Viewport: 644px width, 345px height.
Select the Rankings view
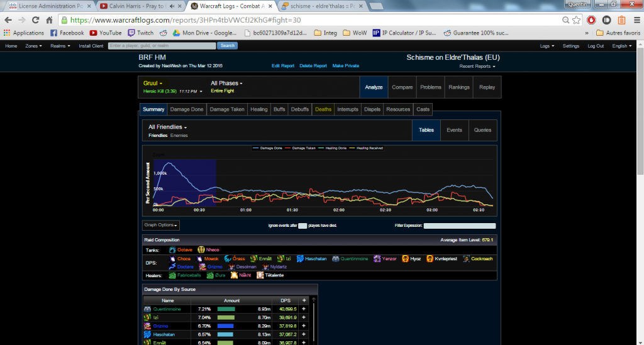pos(458,87)
